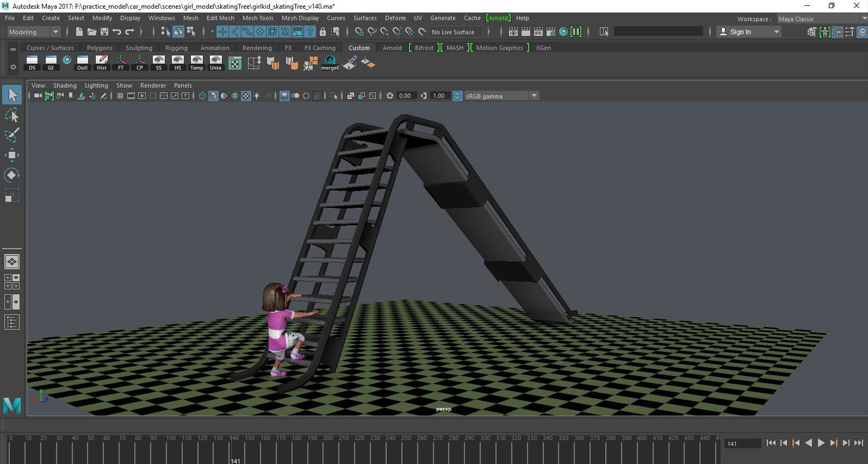The width and height of the screenshot is (868, 464).
Task: Click the CP shelf button
Action: [x=140, y=63]
